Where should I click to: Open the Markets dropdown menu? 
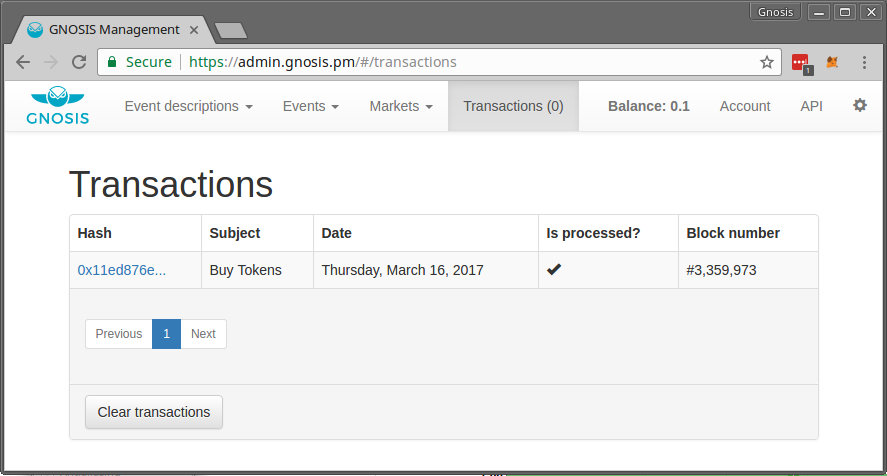[400, 106]
